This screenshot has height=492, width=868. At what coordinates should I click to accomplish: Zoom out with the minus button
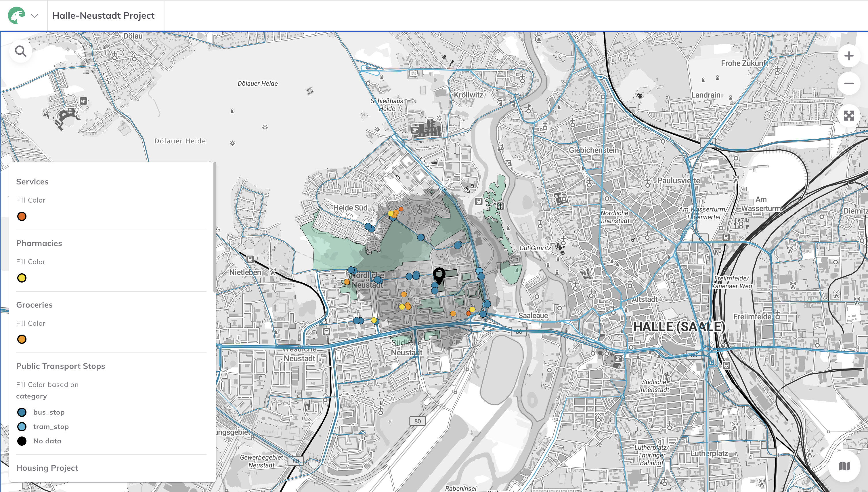pos(848,83)
